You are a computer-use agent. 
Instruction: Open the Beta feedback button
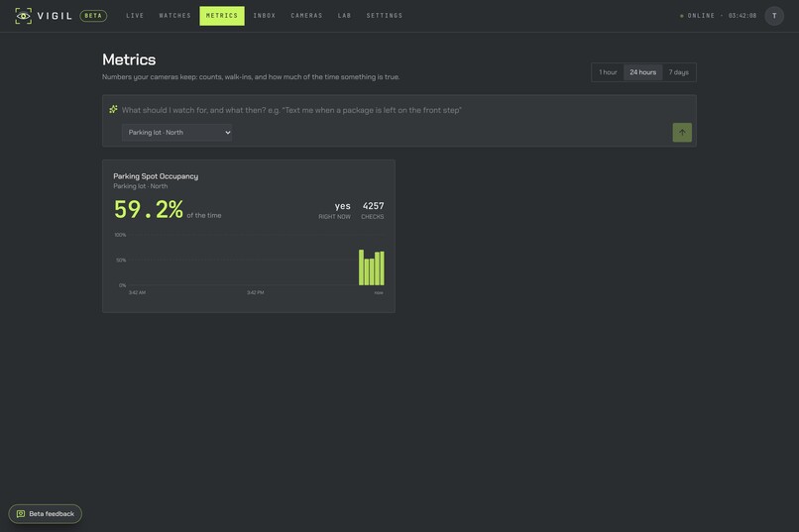click(x=46, y=514)
